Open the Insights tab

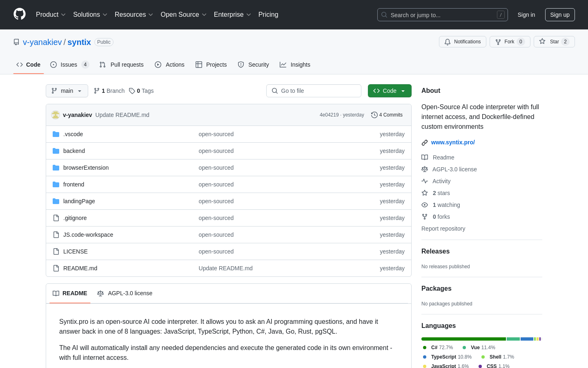coord(295,65)
